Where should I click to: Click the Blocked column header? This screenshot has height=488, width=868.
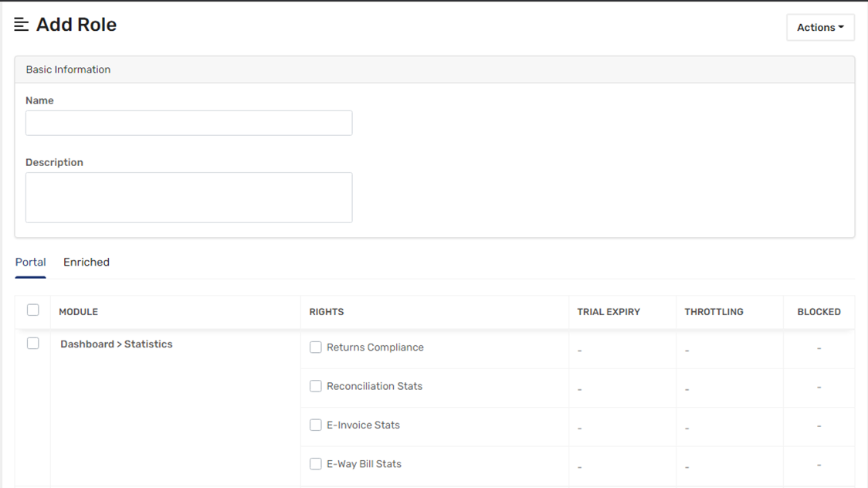tap(819, 312)
